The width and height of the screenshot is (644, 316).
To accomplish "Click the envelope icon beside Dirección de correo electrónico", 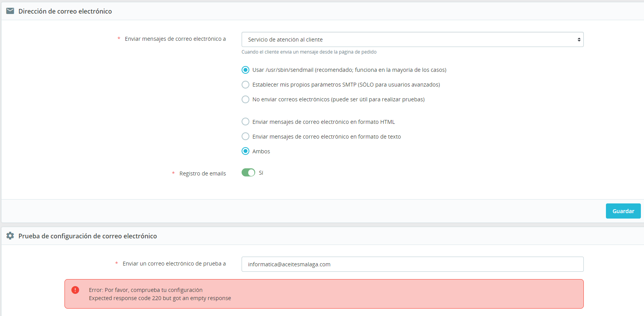I will pos(10,11).
